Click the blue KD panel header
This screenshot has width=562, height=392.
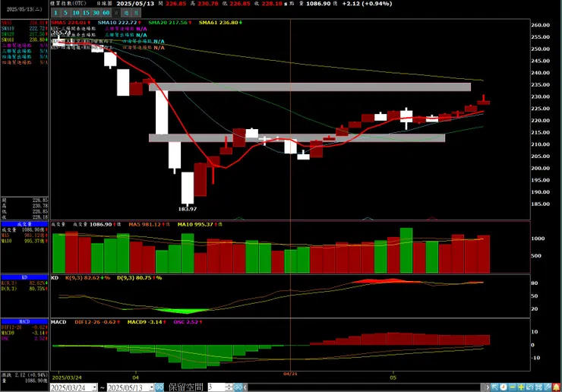[24, 277]
